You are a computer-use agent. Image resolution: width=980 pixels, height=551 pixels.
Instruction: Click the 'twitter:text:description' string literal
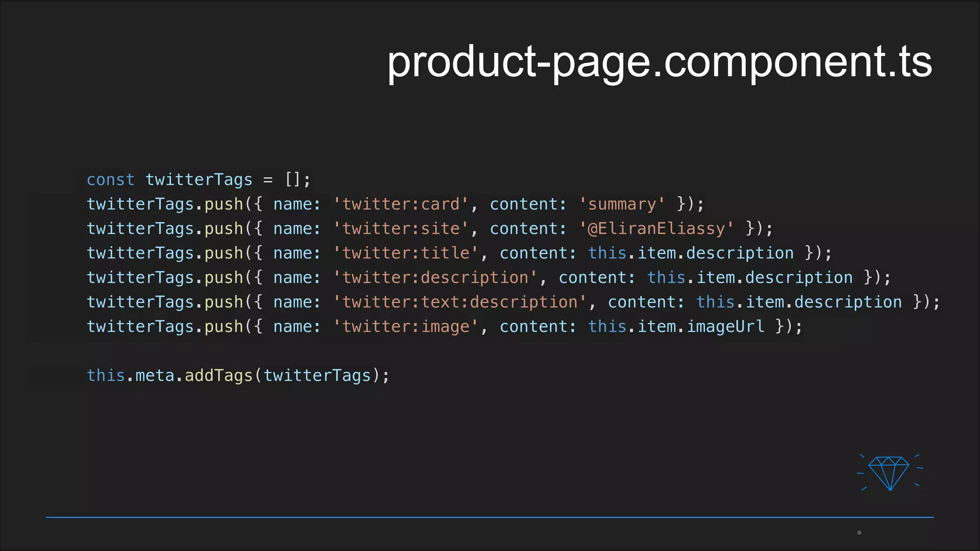[460, 302]
